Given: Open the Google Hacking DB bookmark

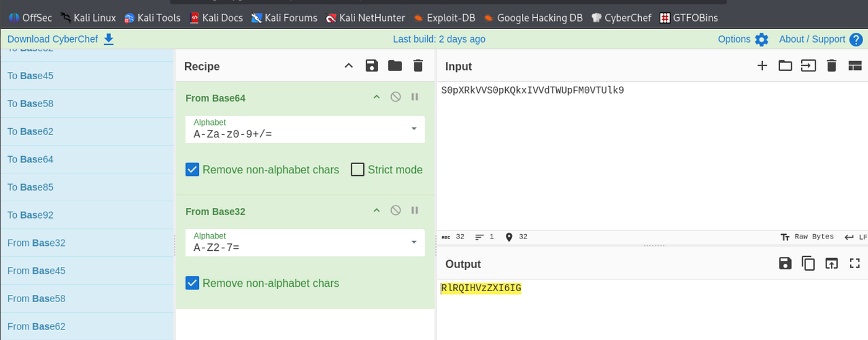Looking at the screenshot, I should pos(533,17).
